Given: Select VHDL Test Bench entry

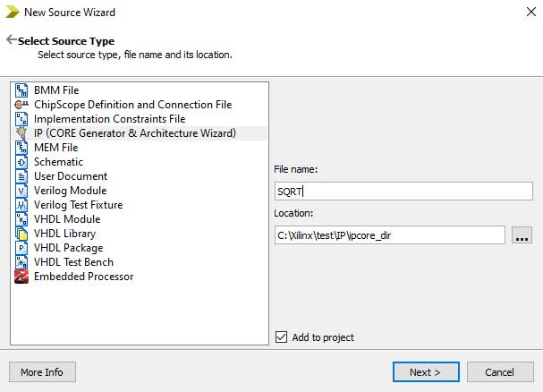Looking at the screenshot, I should pyautogui.click(x=73, y=262).
